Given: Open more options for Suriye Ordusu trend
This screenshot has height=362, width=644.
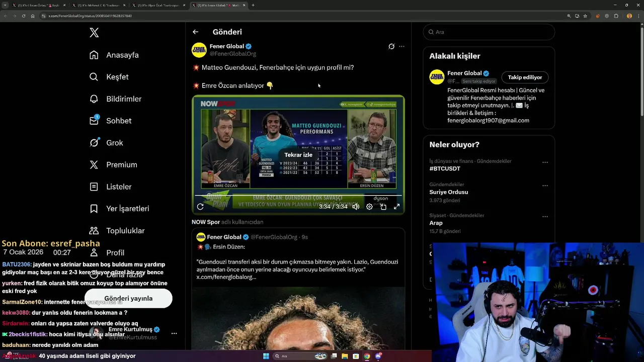Looking at the screenshot, I should [x=545, y=186].
